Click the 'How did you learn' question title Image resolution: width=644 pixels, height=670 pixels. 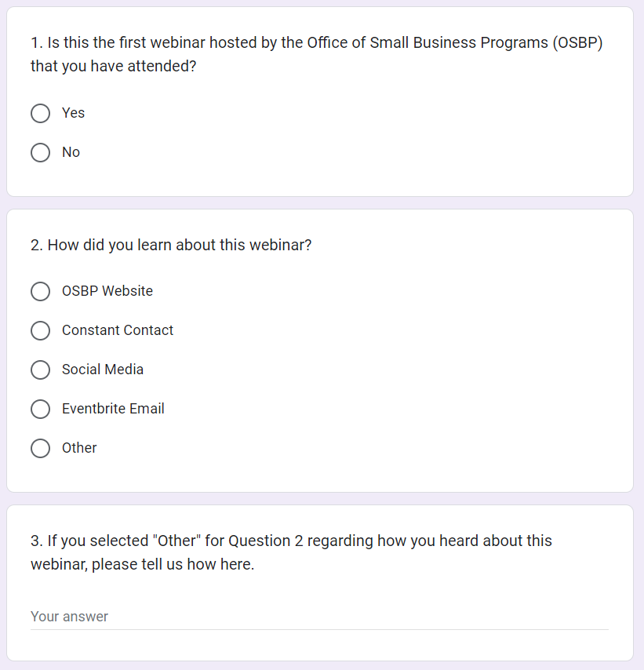click(x=171, y=245)
